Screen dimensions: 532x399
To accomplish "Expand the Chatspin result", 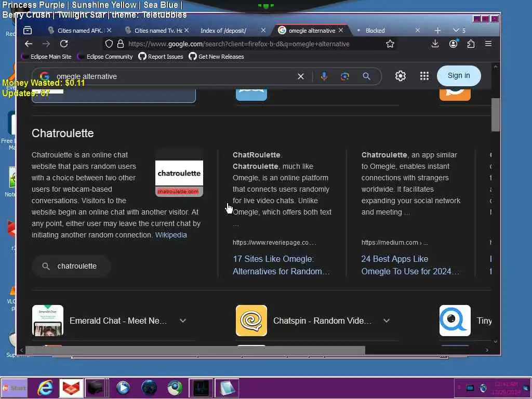I will pos(387,321).
